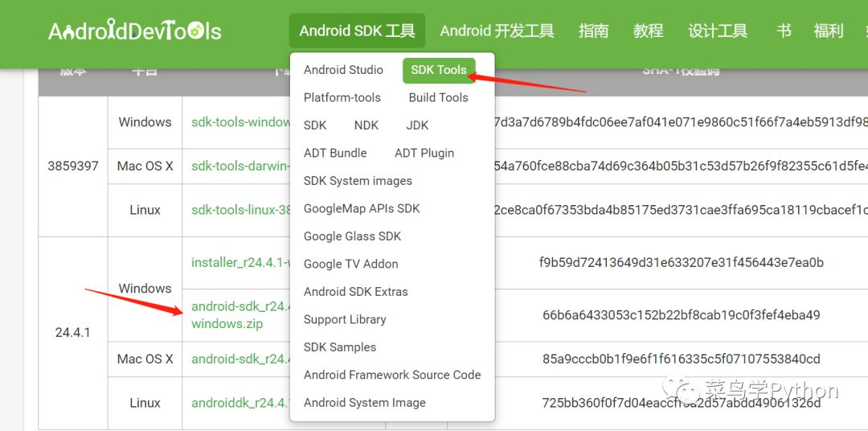The image size is (868, 431).
Task: Download android-sdk_r24 windows.zip link
Action: [240, 314]
